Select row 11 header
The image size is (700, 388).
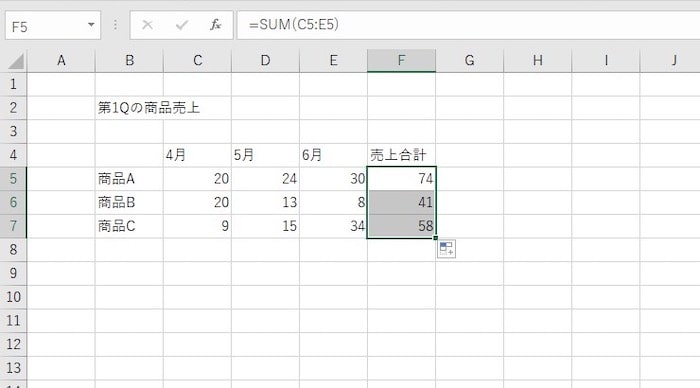tap(13, 321)
